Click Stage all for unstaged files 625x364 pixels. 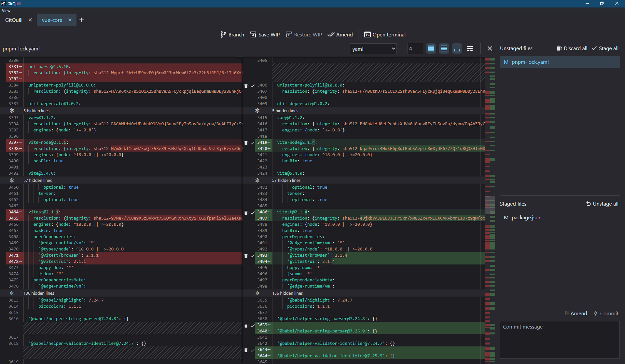(605, 48)
